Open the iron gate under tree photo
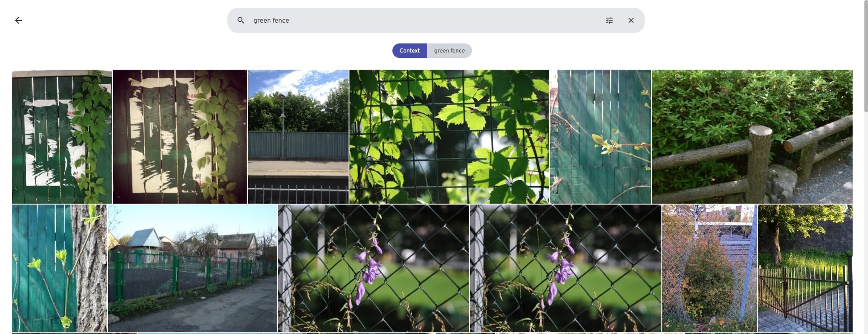This screenshot has width=868, height=334. pos(805,268)
